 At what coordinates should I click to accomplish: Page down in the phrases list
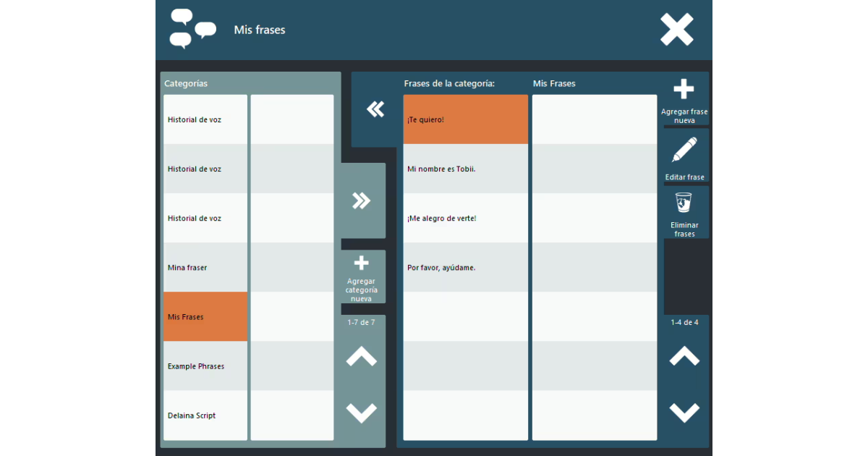pyautogui.click(x=684, y=412)
